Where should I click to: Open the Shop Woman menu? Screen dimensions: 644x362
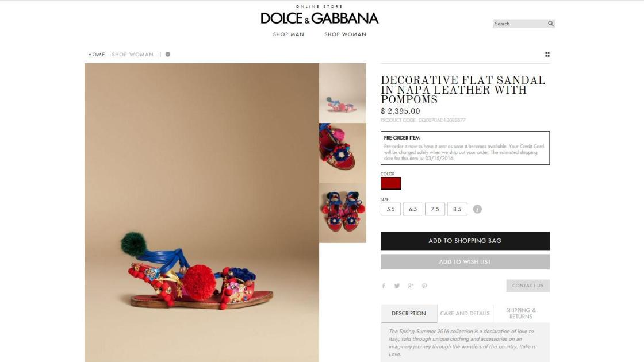tap(346, 34)
